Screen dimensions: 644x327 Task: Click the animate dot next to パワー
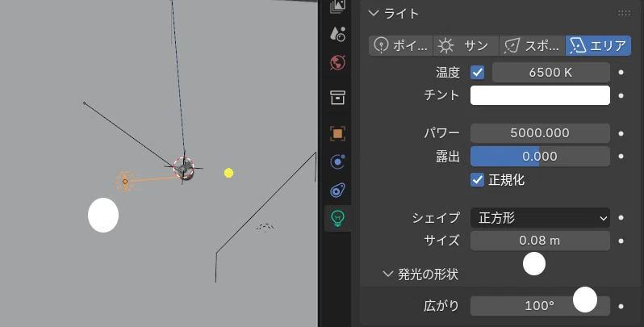pos(621,133)
